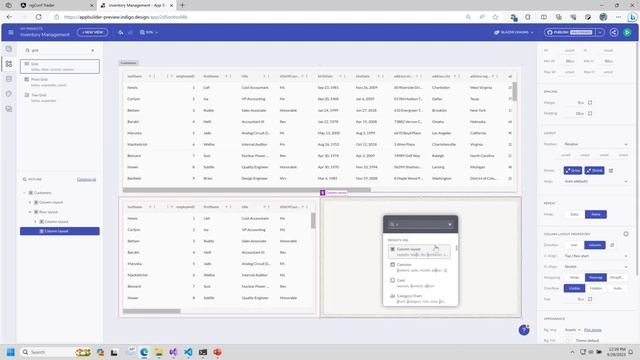This screenshot has height=360, width=640.
Task: Open the hamburger main menu
Action: tap(11, 32)
